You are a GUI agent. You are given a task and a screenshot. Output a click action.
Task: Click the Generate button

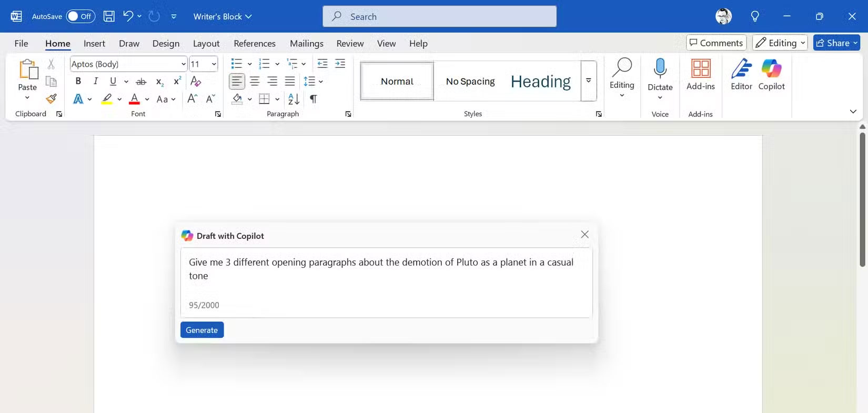point(202,330)
